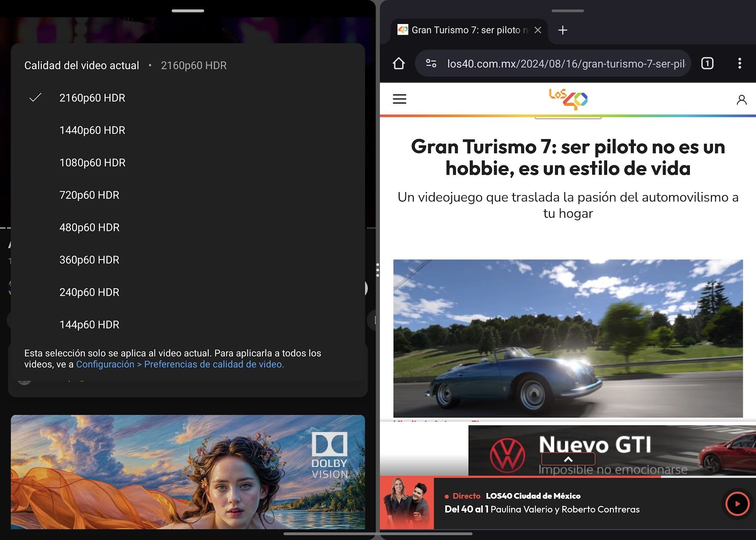Open Configuración > Preferencias de calidad link
Image resolution: width=756 pixels, height=540 pixels.
(180, 365)
